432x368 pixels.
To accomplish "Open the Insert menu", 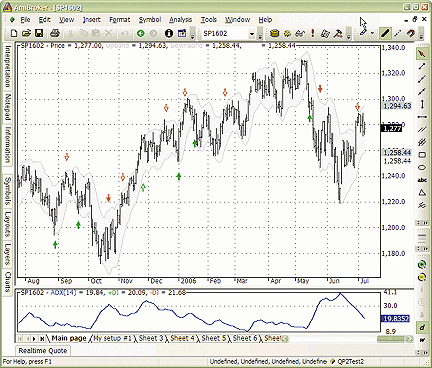I will pos(91,20).
